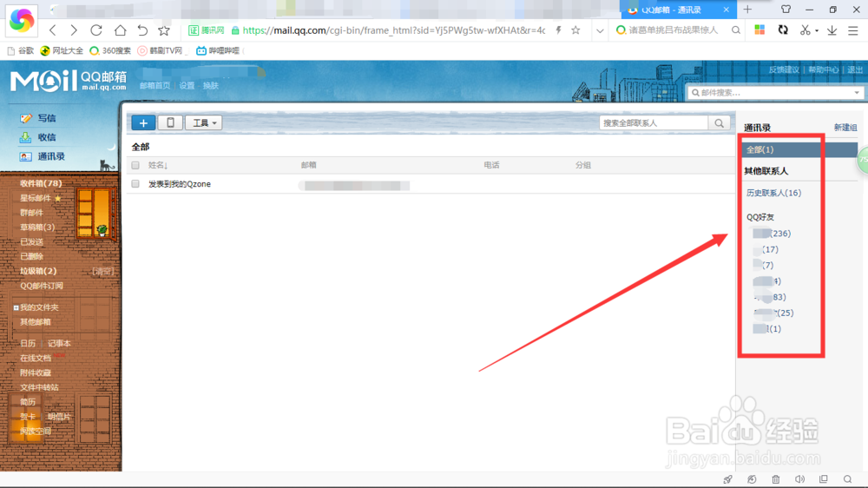Viewport: 868px width, 488px height.
Task: Bookmark page via address bar star
Action: [x=575, y=30]
